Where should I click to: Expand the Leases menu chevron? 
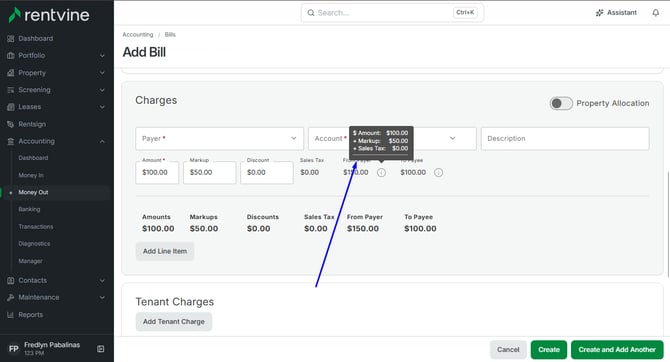(x=102, y=107)
